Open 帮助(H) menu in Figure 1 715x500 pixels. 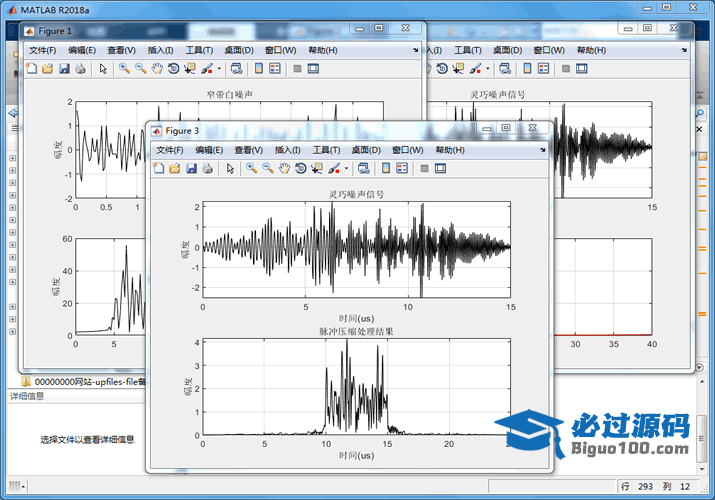[323, 50]
